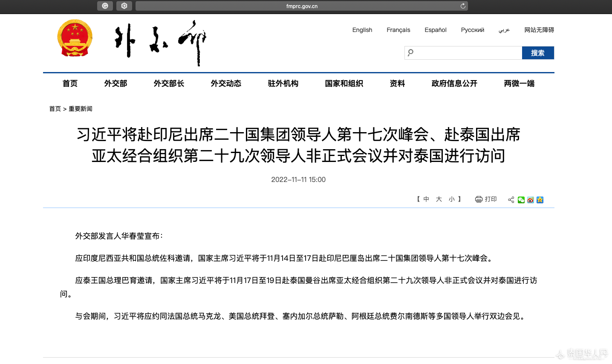The height and width of the screenshot is (364, 612).
Task: Click the share network icon
Action: coord(511,200)
